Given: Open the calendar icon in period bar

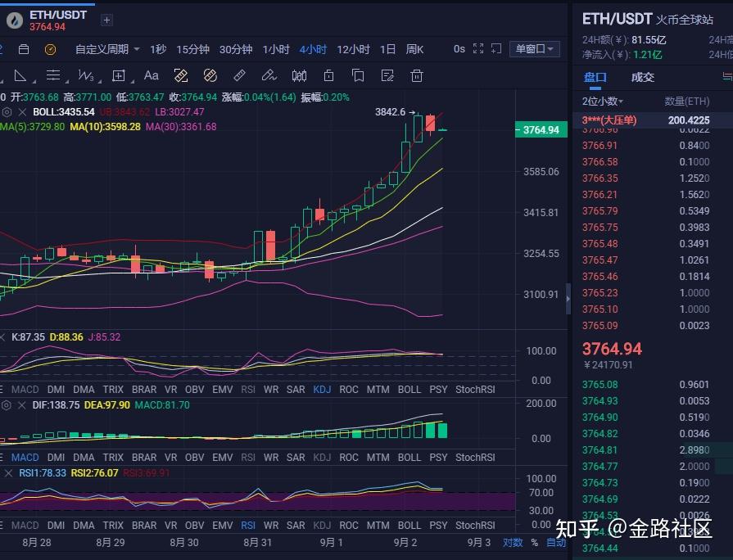Looking at the screenshot, I should click(24, 49).
